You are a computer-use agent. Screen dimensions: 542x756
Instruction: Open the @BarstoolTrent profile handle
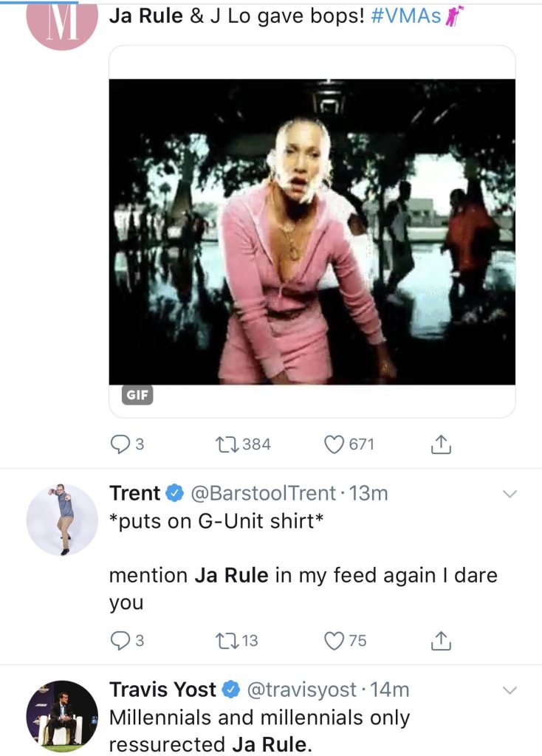pyautogui.click(x=264, y=493)
